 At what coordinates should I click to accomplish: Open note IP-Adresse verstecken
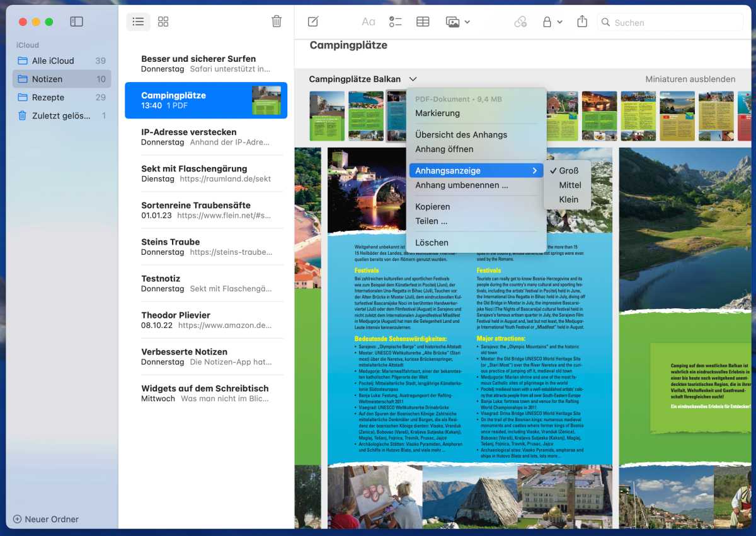[206, 137]
